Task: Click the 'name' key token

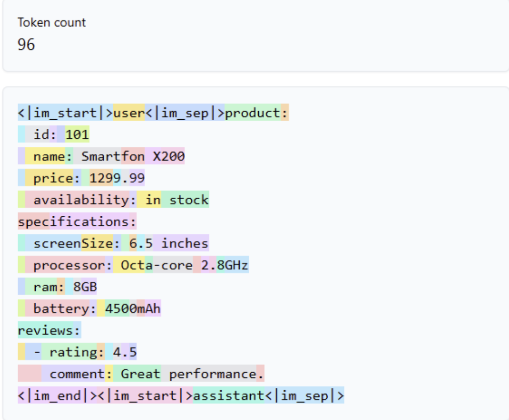Action: (x=45, y=156)
